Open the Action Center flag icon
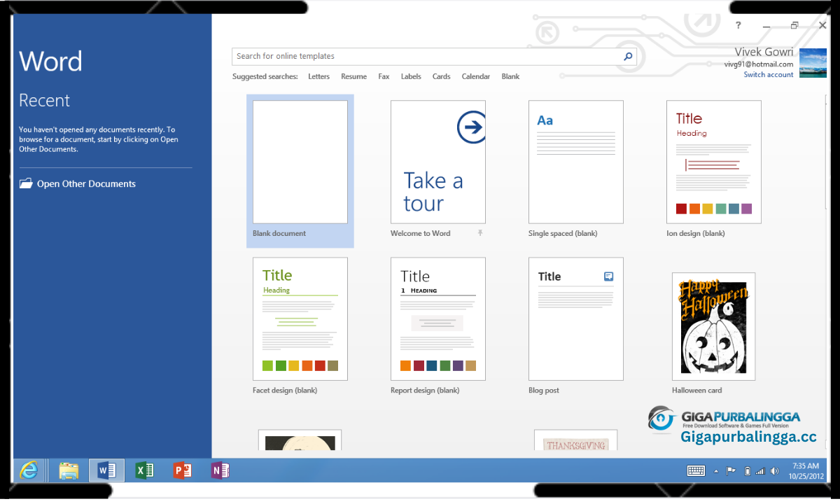The height and width of the screenshot is (504, 840). click(x=731, y=471)
